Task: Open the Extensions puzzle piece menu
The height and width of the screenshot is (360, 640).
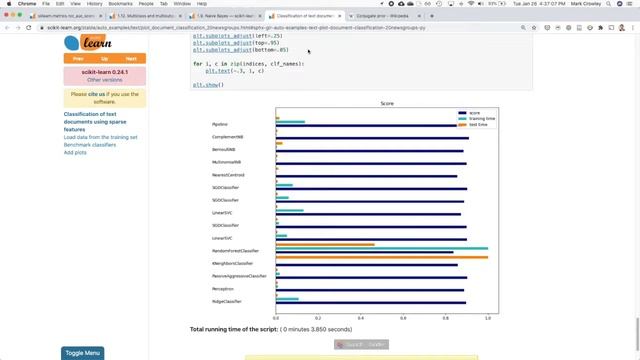Action: click(x=600, y=28)
